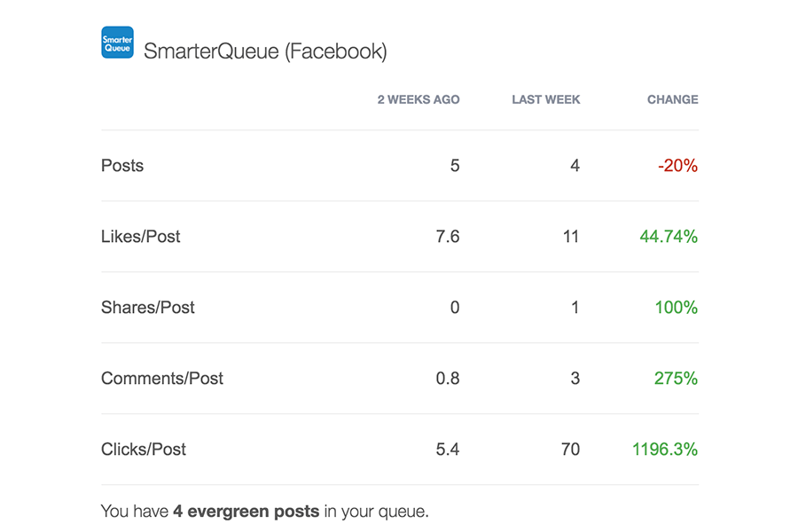Click the Shares/Post row label
The width and height of the screenshot is (798, 532).
point(147,308)
